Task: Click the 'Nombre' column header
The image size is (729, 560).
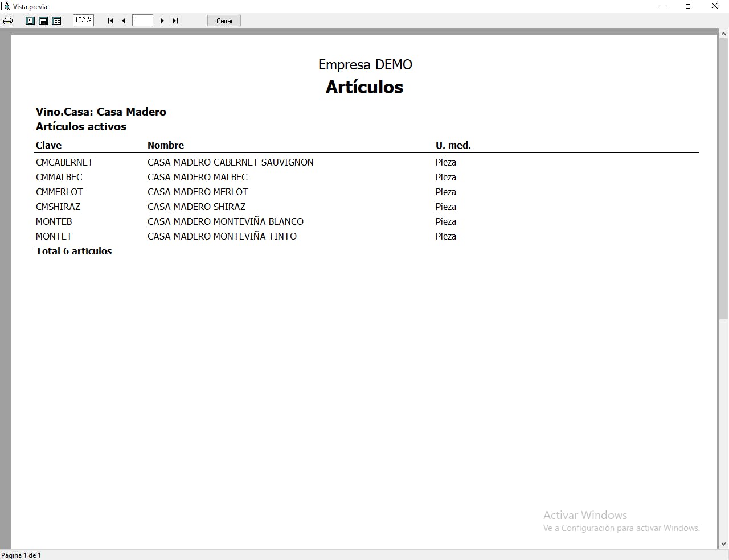Action: tap(166, 145)
